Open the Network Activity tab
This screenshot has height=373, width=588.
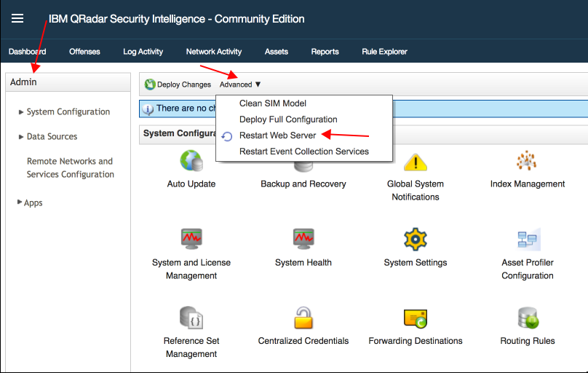pyautogui.click(x=214, y=52)
